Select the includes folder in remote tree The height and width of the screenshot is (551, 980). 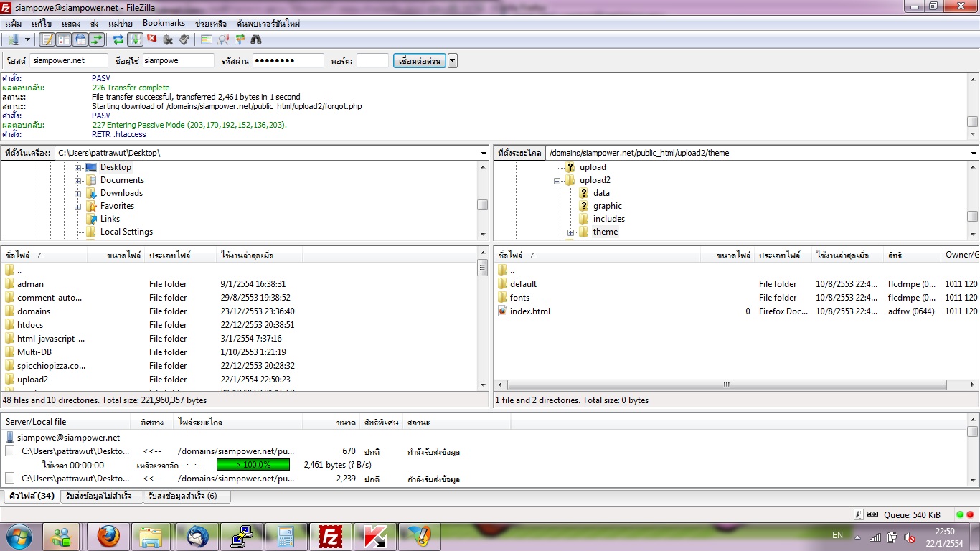[x=609, y=219]
